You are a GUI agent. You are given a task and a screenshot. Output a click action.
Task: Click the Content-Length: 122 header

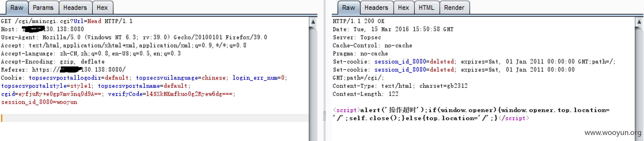pos(365,94)
